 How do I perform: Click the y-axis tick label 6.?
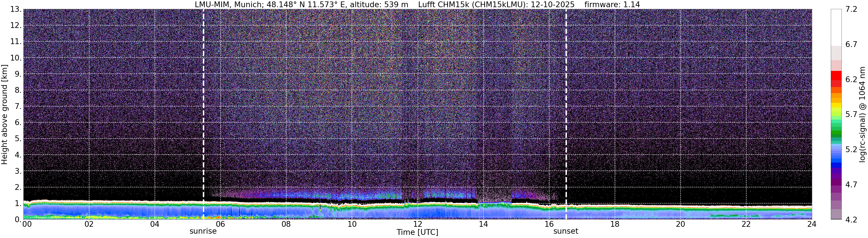(18, 123)
